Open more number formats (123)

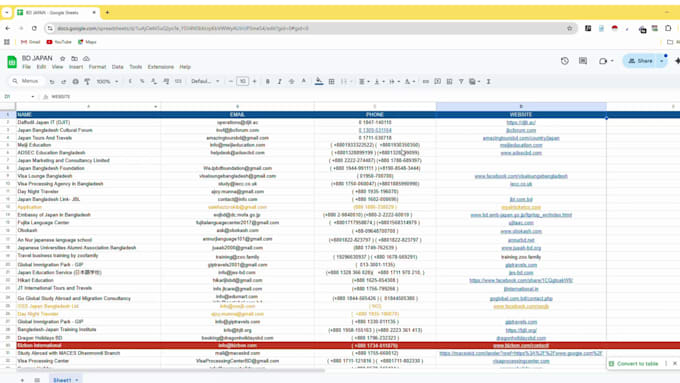[x=178, y=82]
